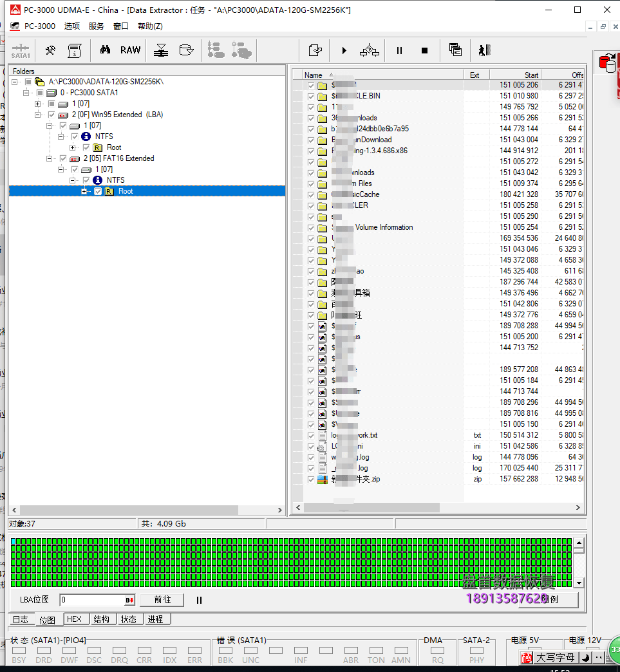Toggle checkbox of the .zip file row
The height and width of the screenshot is (672, 620).
[x=311, y=479]
